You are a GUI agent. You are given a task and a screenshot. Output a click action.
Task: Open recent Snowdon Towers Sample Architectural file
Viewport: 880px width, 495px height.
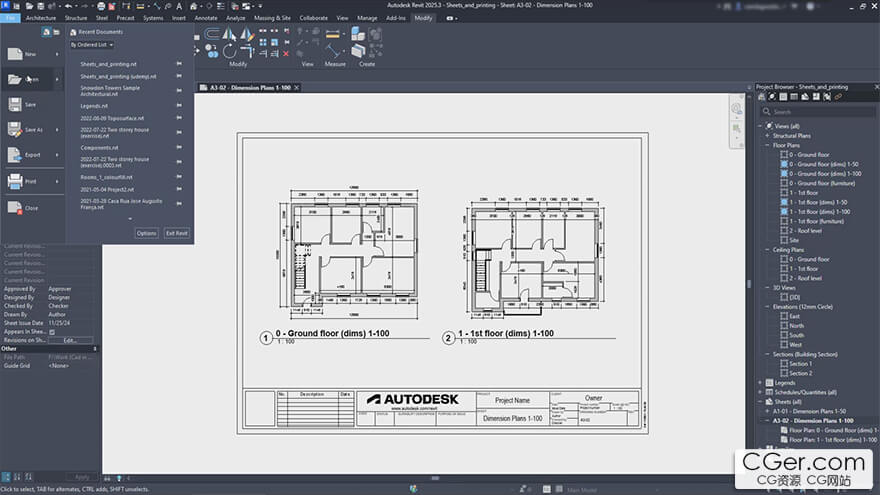[x=110, y=91]
